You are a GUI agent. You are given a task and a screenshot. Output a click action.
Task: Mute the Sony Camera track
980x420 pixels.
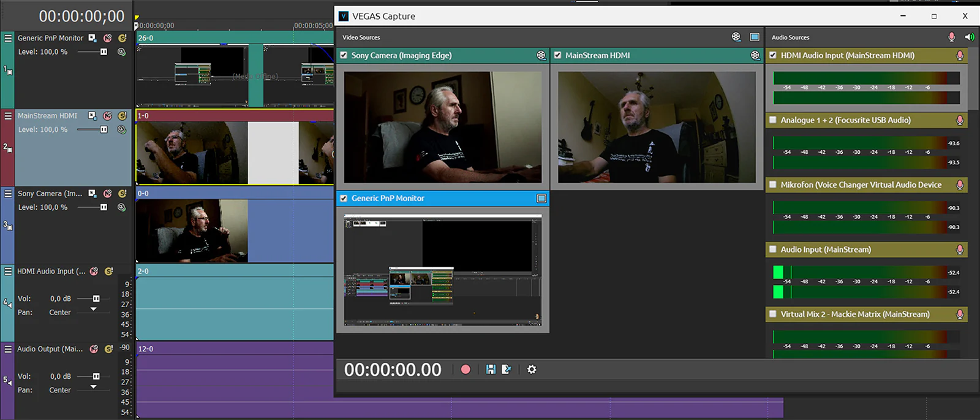(x=107, y=194)
